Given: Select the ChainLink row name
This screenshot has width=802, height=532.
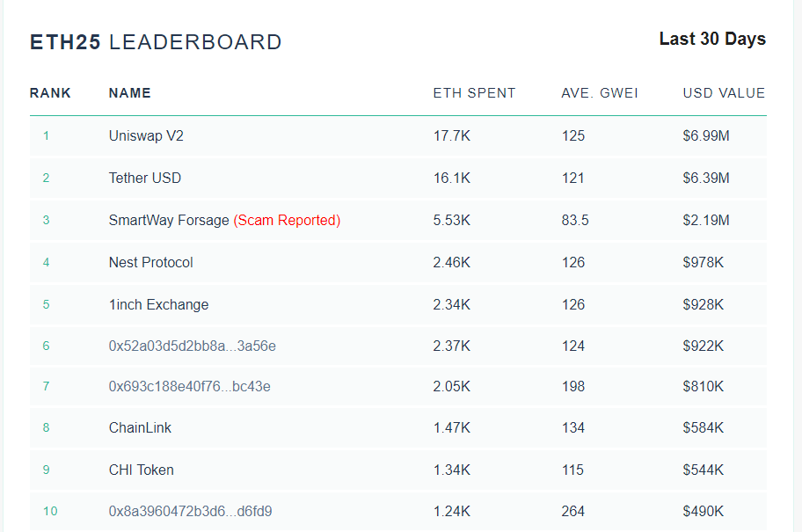Looking at the screenshot, I should pyautogui.click(x=140, y=428).
